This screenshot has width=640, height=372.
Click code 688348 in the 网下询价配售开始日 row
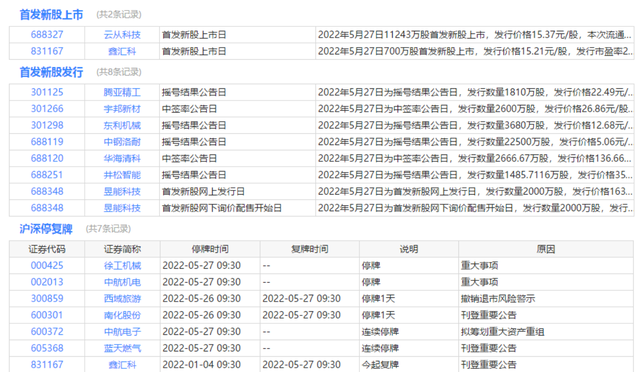(47, 208)
